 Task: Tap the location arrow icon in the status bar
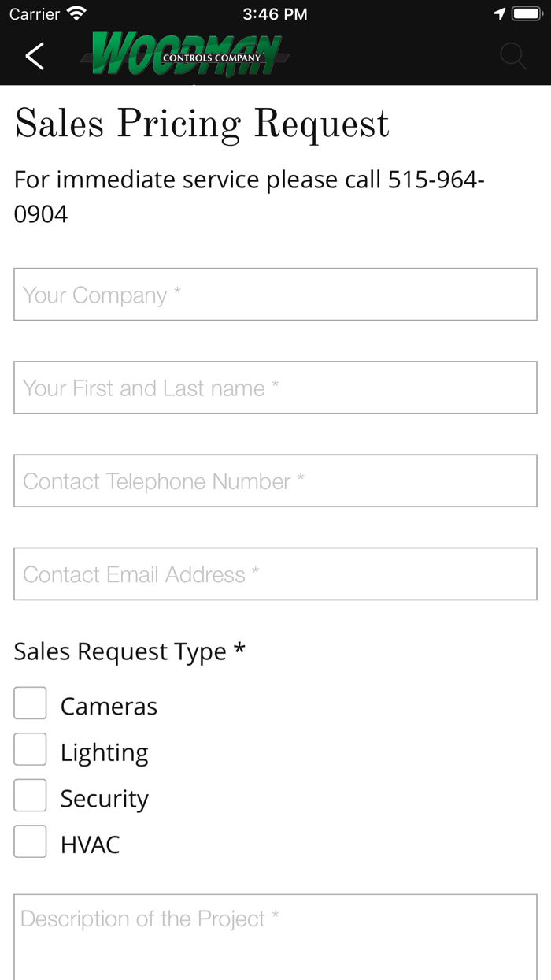tap(501, 13)
